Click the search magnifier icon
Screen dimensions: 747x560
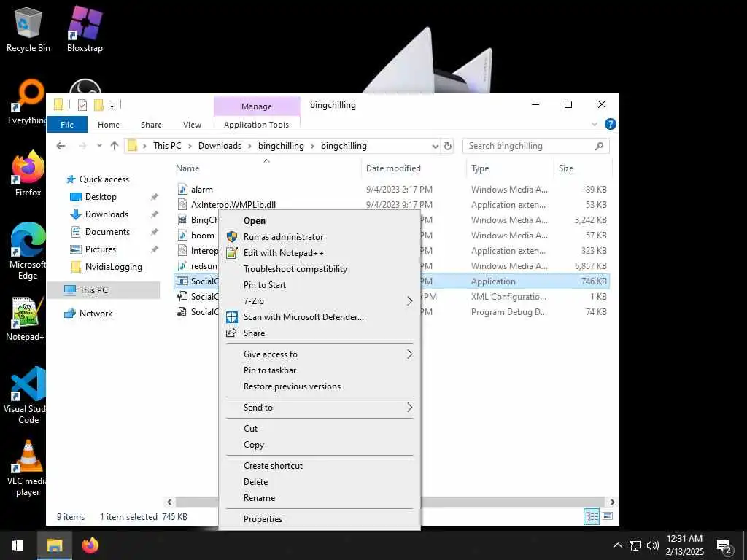coord(600,146)
